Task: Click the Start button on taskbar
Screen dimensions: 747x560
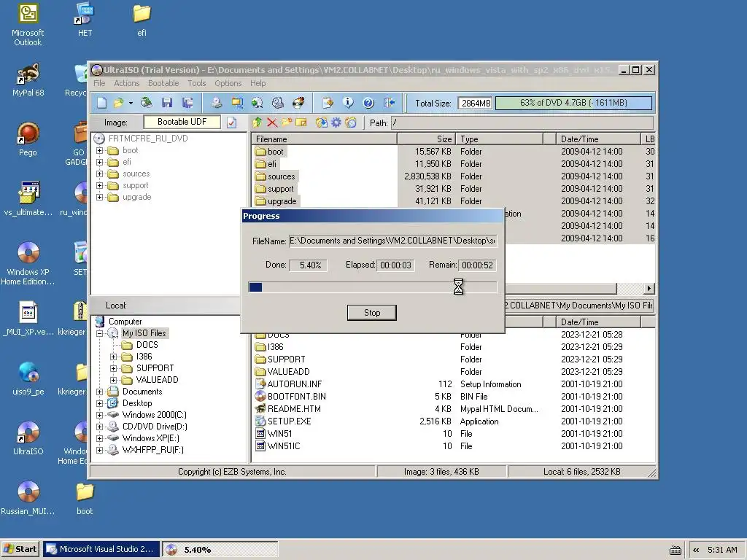Action: [20, 549]
